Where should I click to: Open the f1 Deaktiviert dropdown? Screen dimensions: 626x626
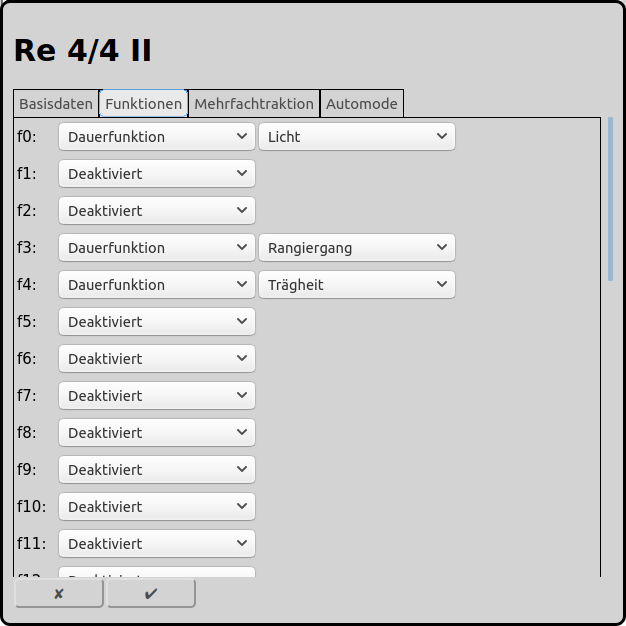point(157,174)
